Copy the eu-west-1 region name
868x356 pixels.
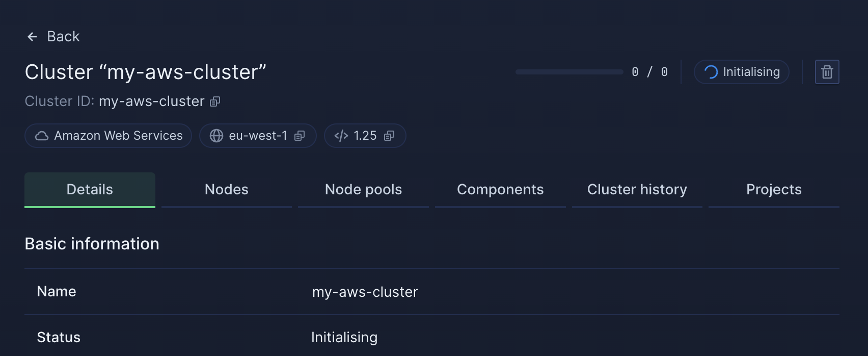pos(299,136)
